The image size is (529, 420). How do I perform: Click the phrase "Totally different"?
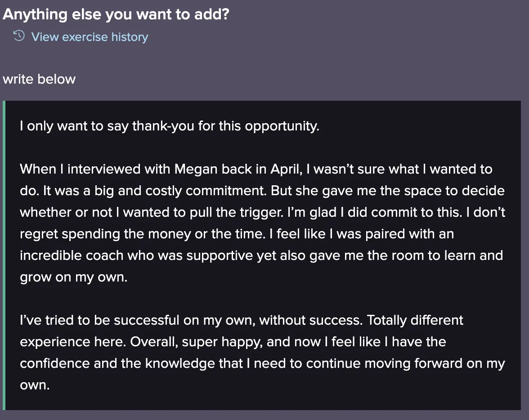click(415, 320)
